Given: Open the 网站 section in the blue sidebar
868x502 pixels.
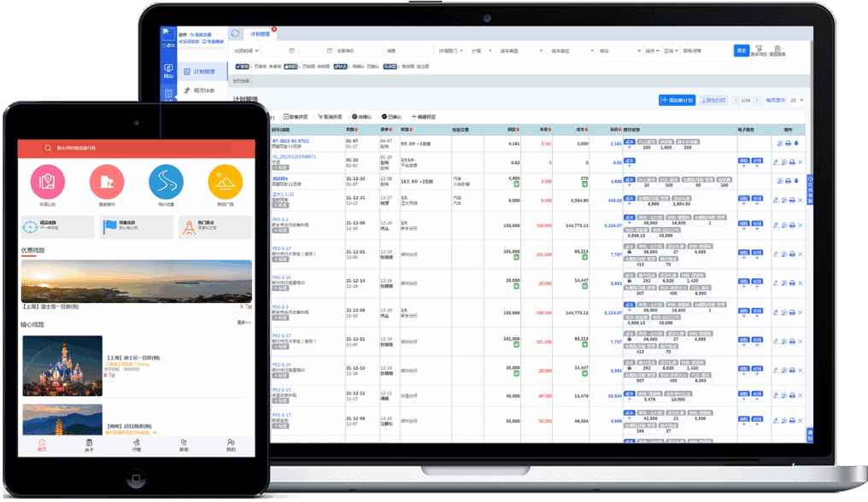Looking at the screenshot, I should click(x=168, y=71).
